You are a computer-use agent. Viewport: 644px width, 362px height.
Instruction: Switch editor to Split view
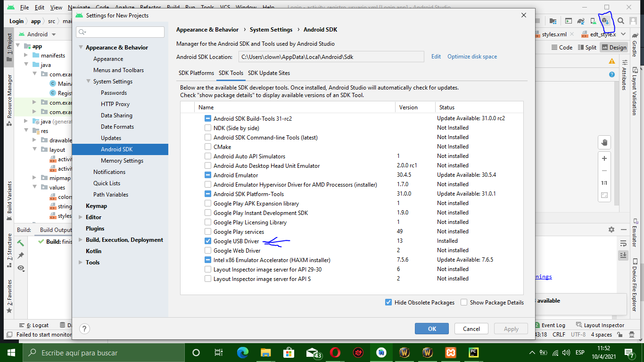click(586, 47)
